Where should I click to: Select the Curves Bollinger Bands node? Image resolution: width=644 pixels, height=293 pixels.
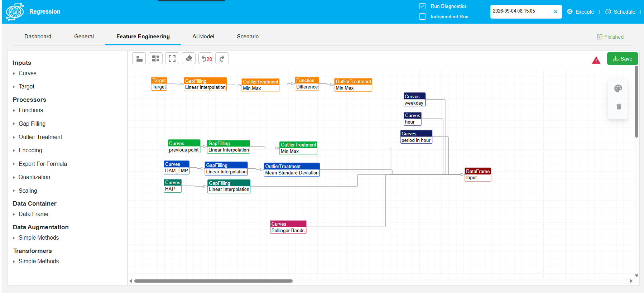pyautogui.click(x=288, y=227)
